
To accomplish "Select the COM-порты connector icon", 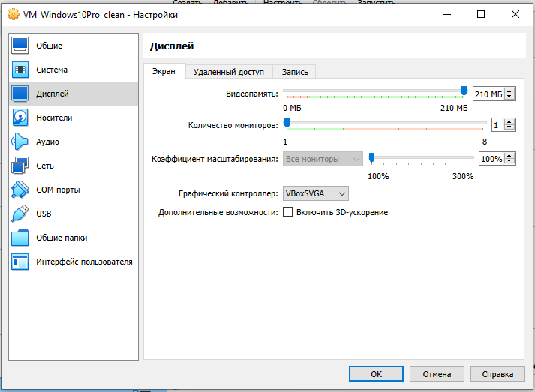I will click(20, 190).
